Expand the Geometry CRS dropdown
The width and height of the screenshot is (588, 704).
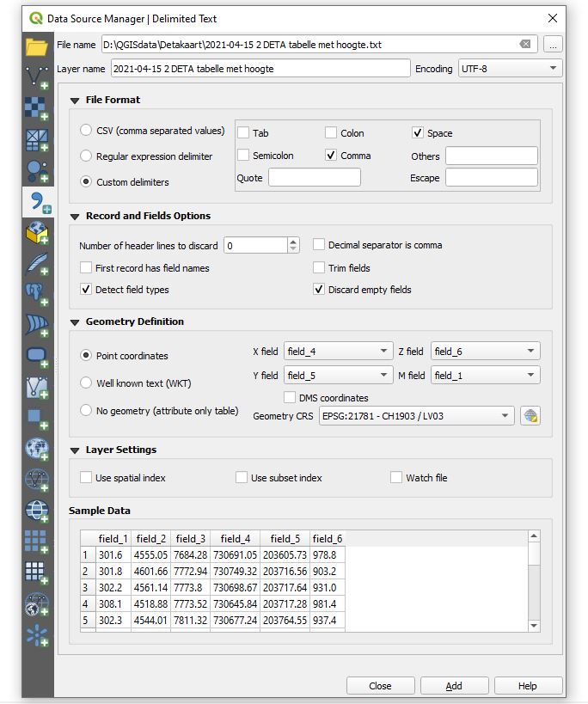(416, 416)
